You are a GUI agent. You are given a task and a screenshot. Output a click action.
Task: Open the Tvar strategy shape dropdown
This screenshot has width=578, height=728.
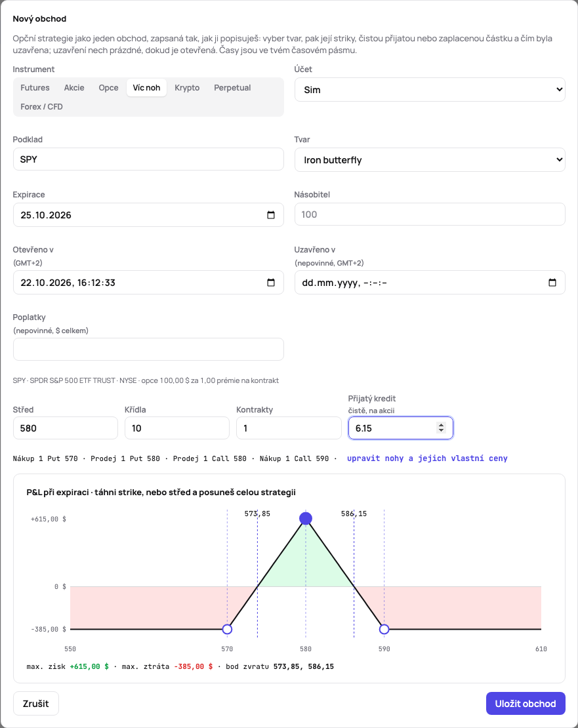(x=430, y=160)
